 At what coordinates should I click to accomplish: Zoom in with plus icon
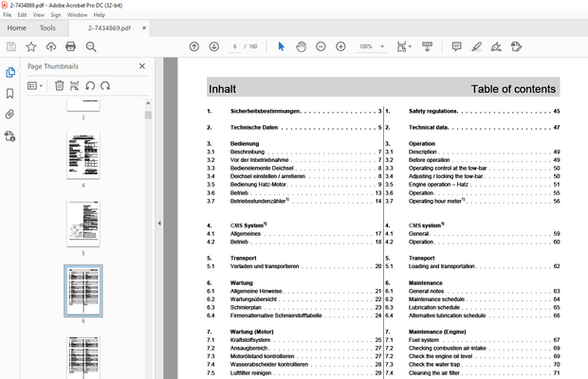tap(340, 46)
